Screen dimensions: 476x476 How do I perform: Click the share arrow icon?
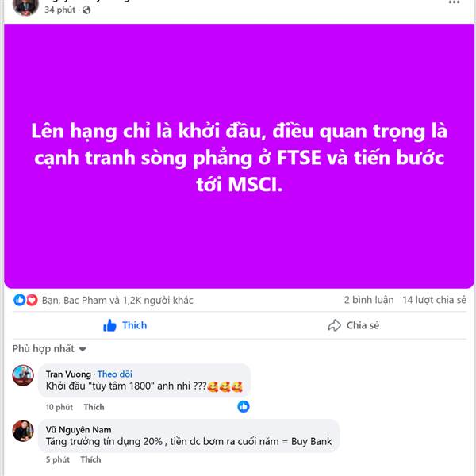coord(334,325)
